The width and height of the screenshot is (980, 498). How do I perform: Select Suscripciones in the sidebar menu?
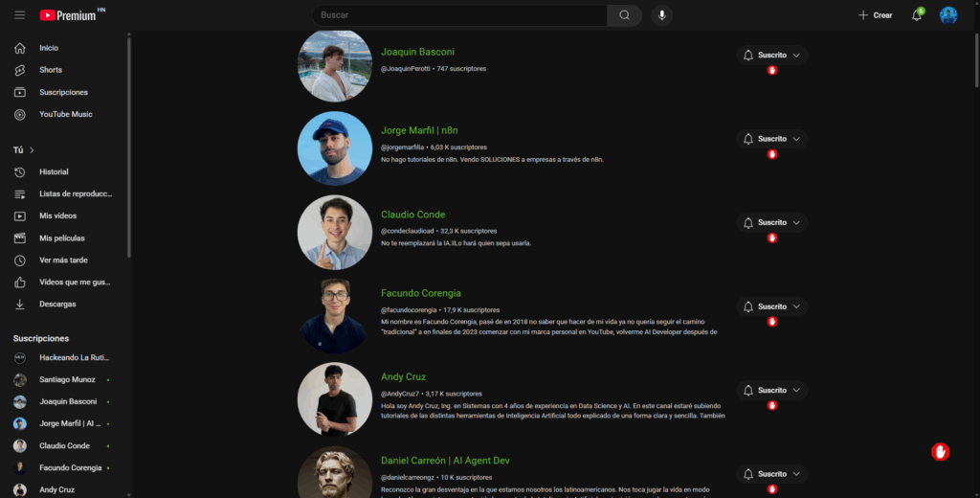click(65, 92)
